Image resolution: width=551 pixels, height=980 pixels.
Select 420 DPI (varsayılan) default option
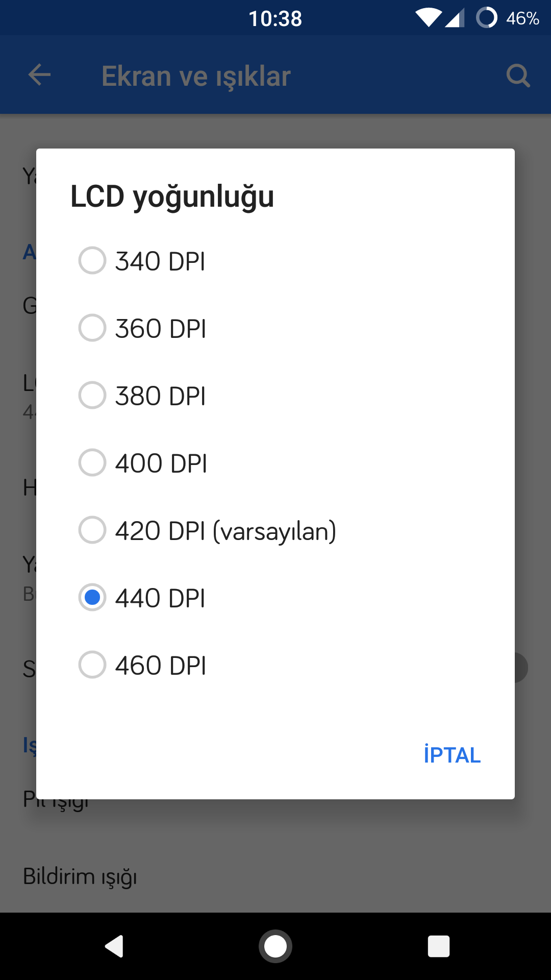(x=275, y=530)
